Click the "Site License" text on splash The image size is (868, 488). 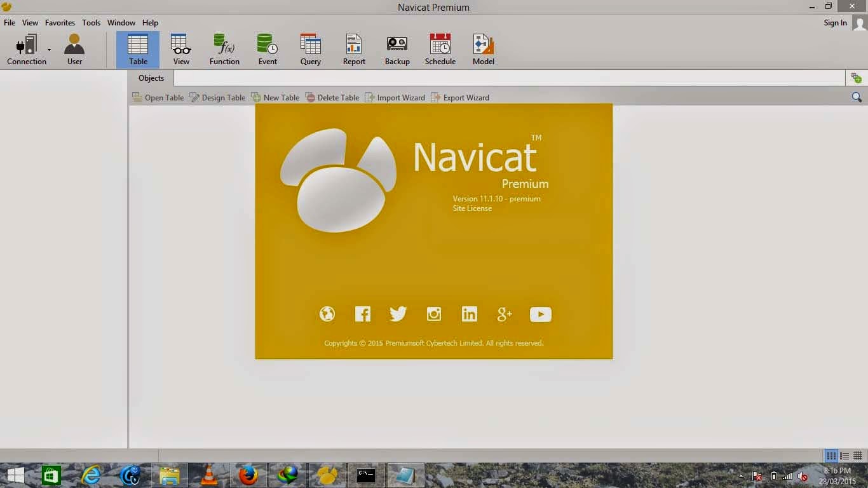click(x=472, y=208)
